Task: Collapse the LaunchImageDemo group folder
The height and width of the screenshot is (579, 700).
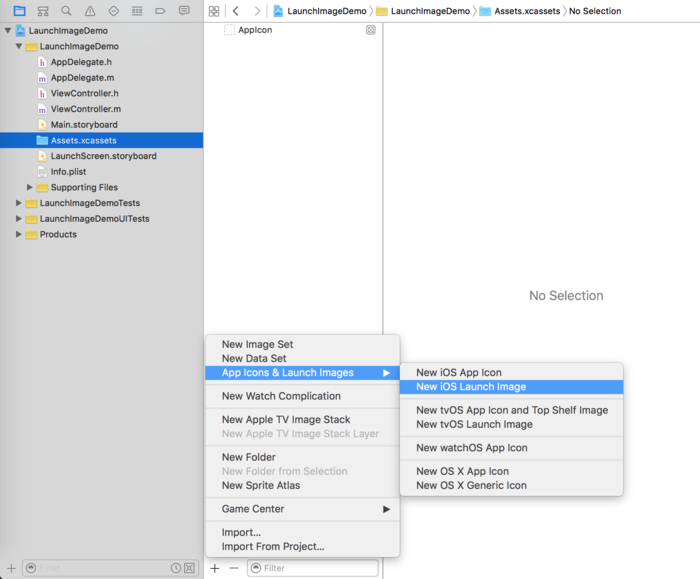Action: 19,46
